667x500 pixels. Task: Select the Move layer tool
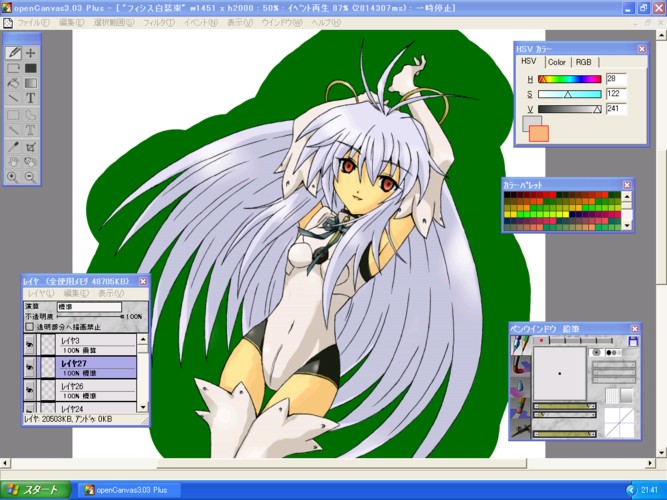[x=30, y=53]
